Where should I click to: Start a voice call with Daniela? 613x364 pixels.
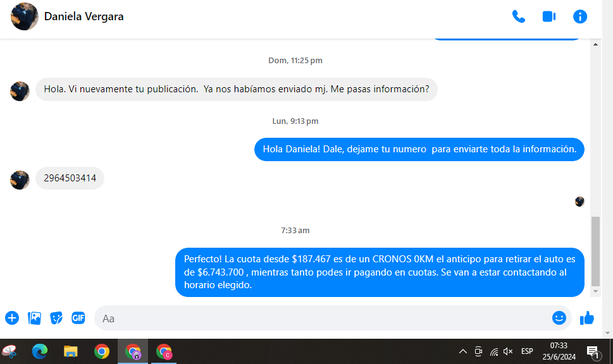tap(519, 17)
